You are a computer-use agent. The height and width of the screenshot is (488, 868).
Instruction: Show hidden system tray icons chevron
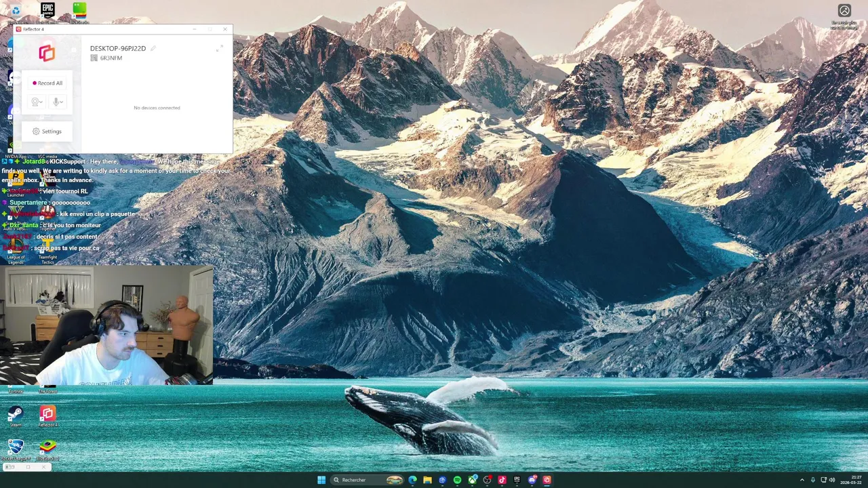click(802, 480)
